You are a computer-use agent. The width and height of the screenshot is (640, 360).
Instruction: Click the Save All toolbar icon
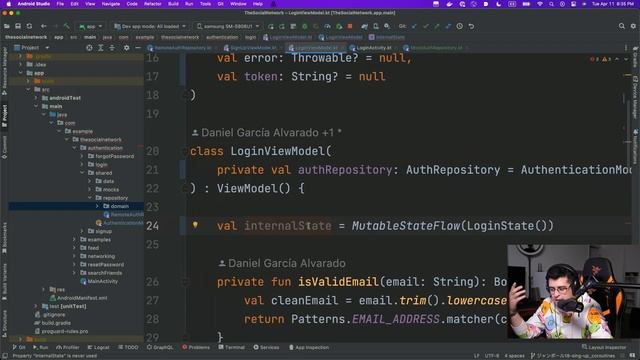[x=18, y=26]
